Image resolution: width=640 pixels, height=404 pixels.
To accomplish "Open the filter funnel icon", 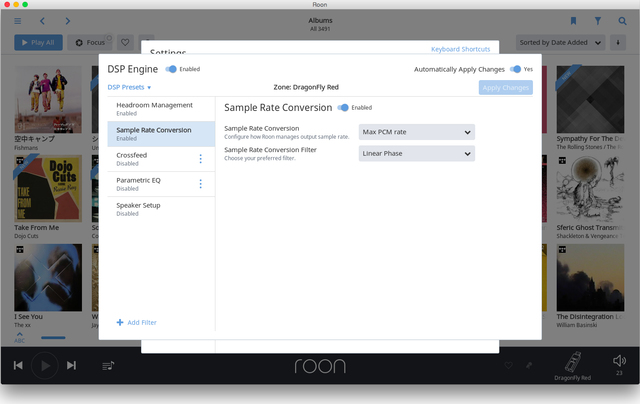I will tap(598, 21).
